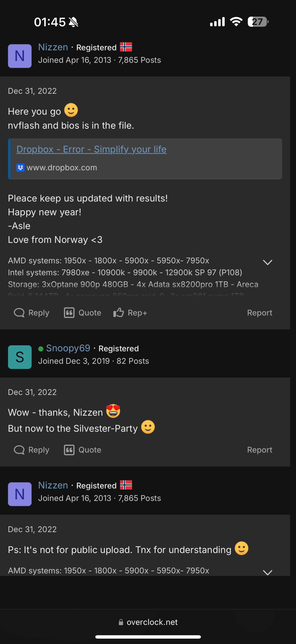Click the Quote icon on Nizzen's first post
This screenshot has width=296, height=644.
click(69, 313)
